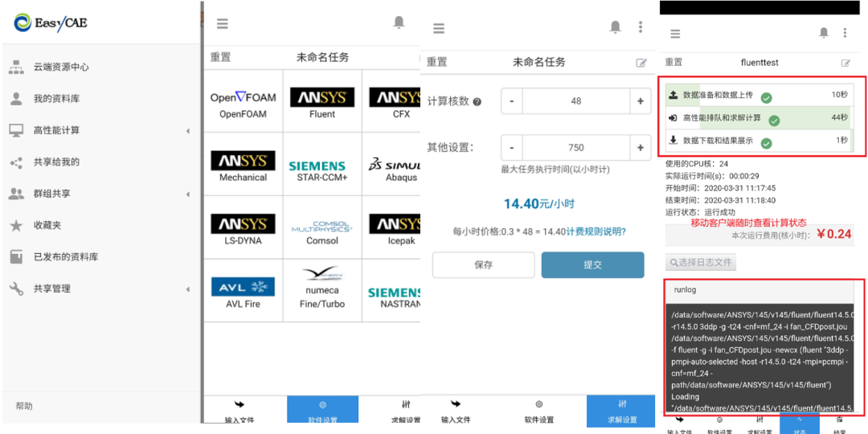Open notifications bell on solver settings screen
Image resolution: width=868 pixels, height=434 pixels.
tap(615, 27)
